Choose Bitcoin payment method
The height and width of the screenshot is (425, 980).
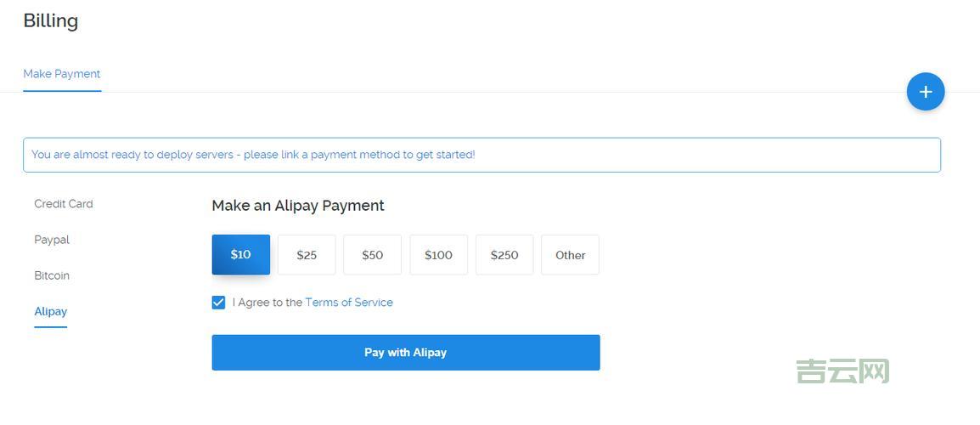click(52, 275)
